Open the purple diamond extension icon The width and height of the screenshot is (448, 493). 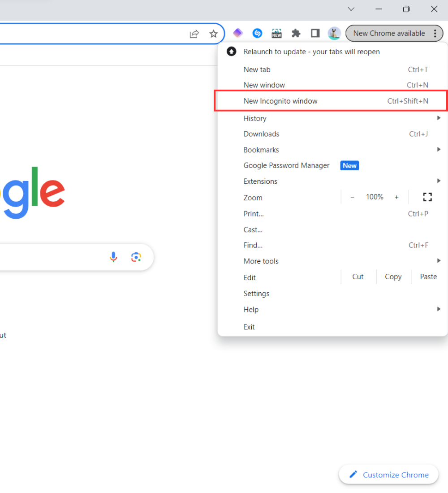238,33
